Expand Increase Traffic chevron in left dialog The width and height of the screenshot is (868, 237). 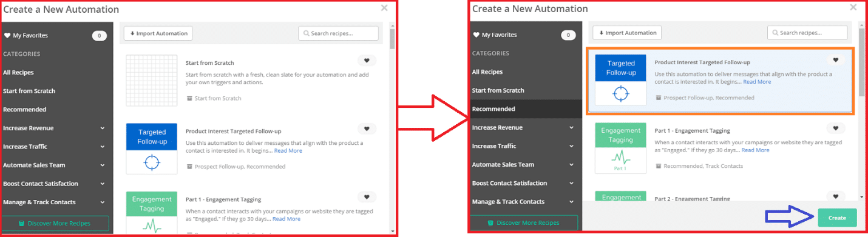[102, 147]
